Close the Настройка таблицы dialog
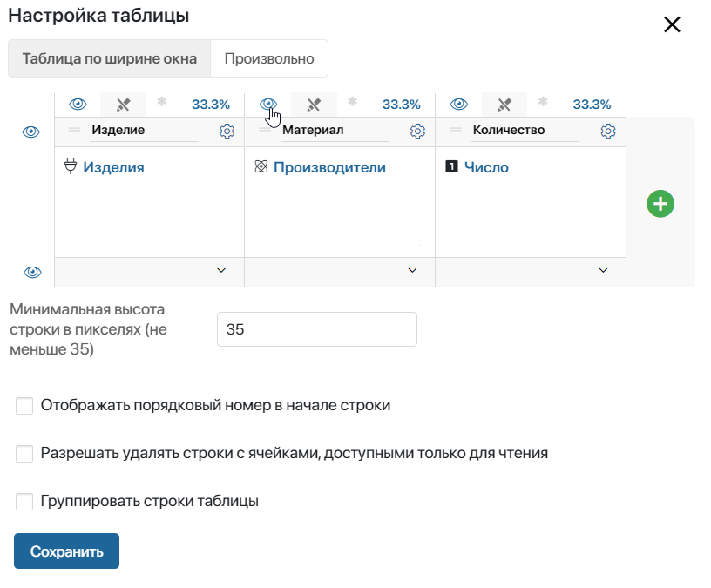711x588 pixels. 672,24
